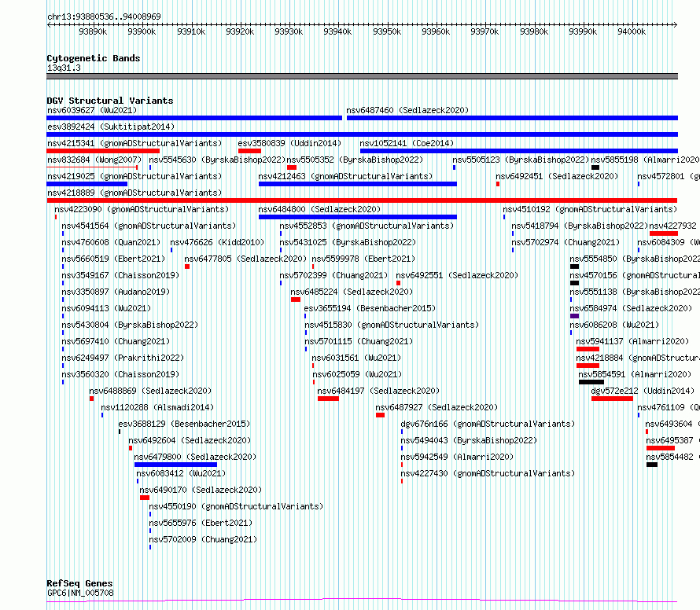Image resolution: width=700 pixels, height=610 pixels.
Task: Select nsv832684 (Wong2007) variant
Action: [94, 160]
